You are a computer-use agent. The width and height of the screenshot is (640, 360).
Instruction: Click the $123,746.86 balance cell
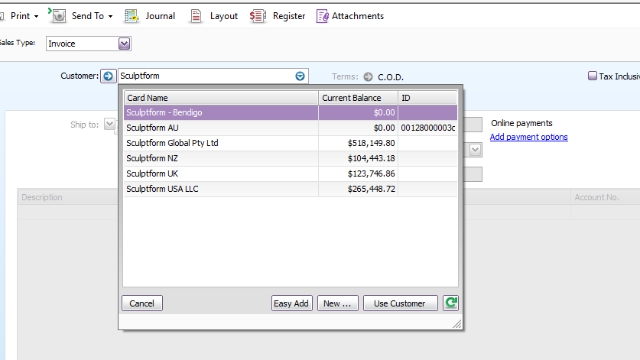click(358, 174)
